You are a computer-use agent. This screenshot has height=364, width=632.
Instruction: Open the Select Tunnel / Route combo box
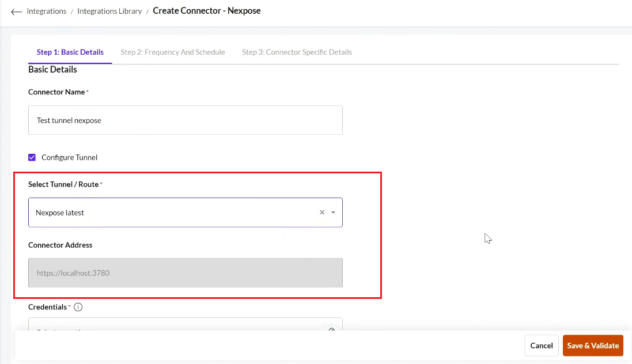186,213
